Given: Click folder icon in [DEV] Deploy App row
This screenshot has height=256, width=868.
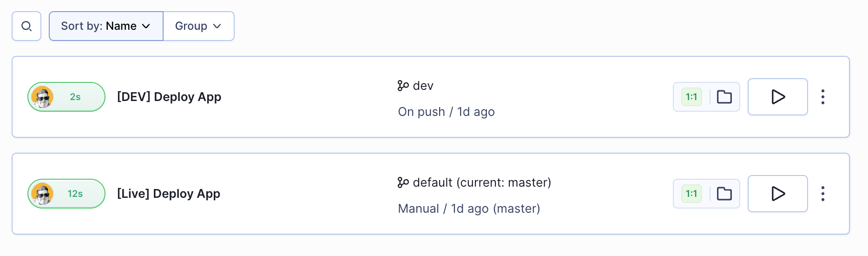Looking at the screenshot, I should pyautogui.click(x=724, y=97).
